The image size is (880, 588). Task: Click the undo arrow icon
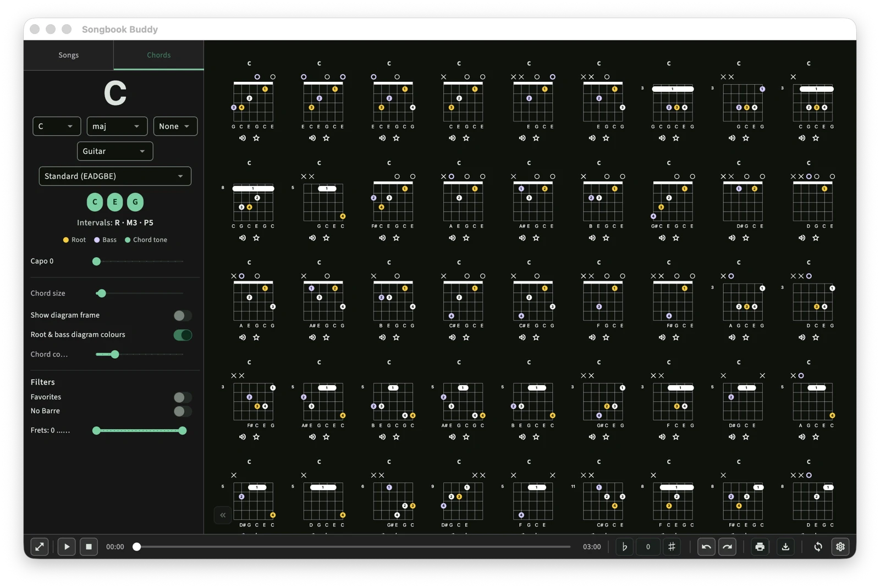point(706,547)
